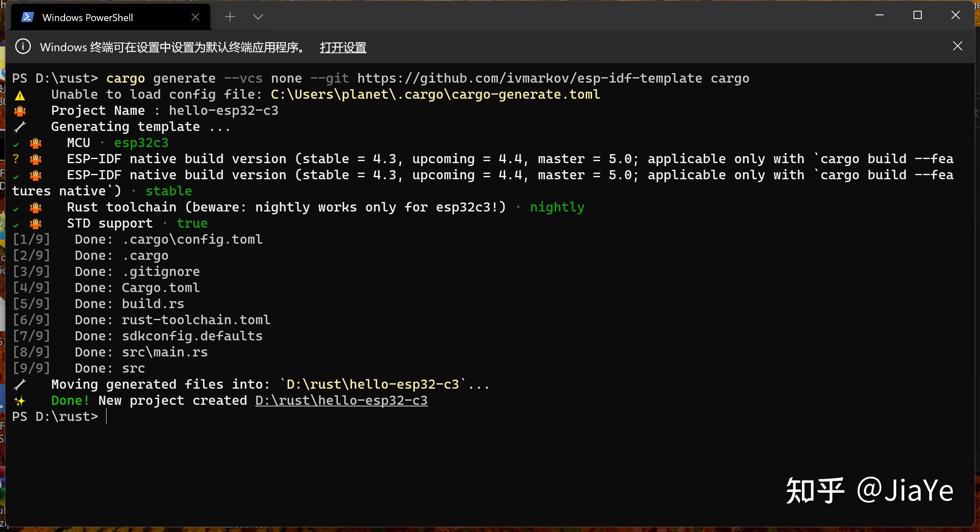
Task: Click the sparkles icon beside 'Done!'
Action: [x=20, y=401]
